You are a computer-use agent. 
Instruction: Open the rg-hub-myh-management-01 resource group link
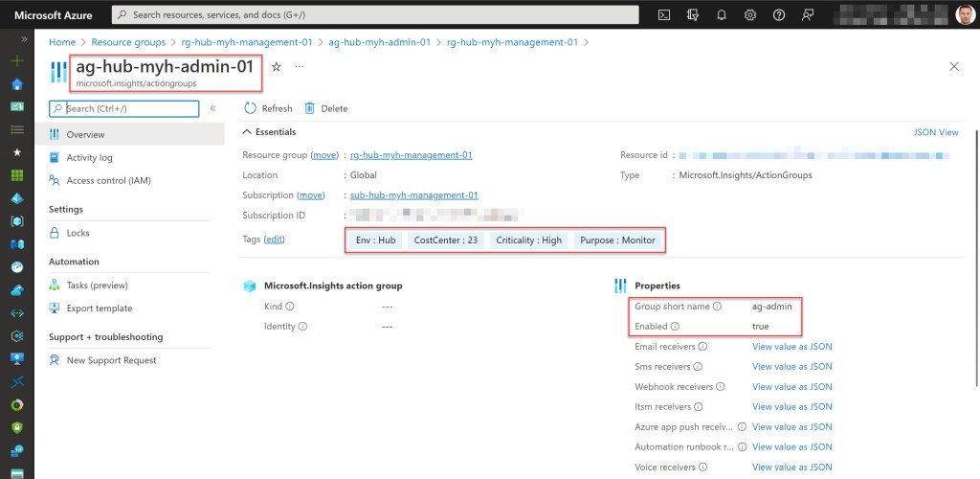tap(412, 155)
